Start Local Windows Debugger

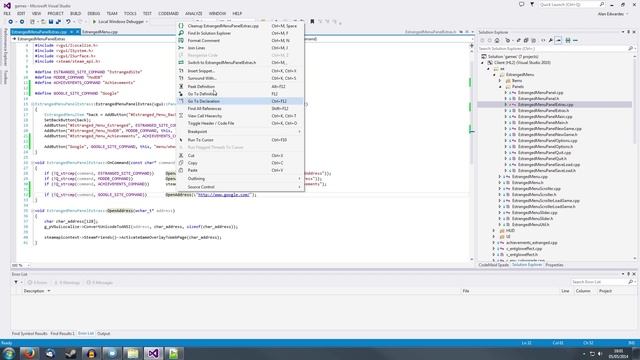point(118,22)
